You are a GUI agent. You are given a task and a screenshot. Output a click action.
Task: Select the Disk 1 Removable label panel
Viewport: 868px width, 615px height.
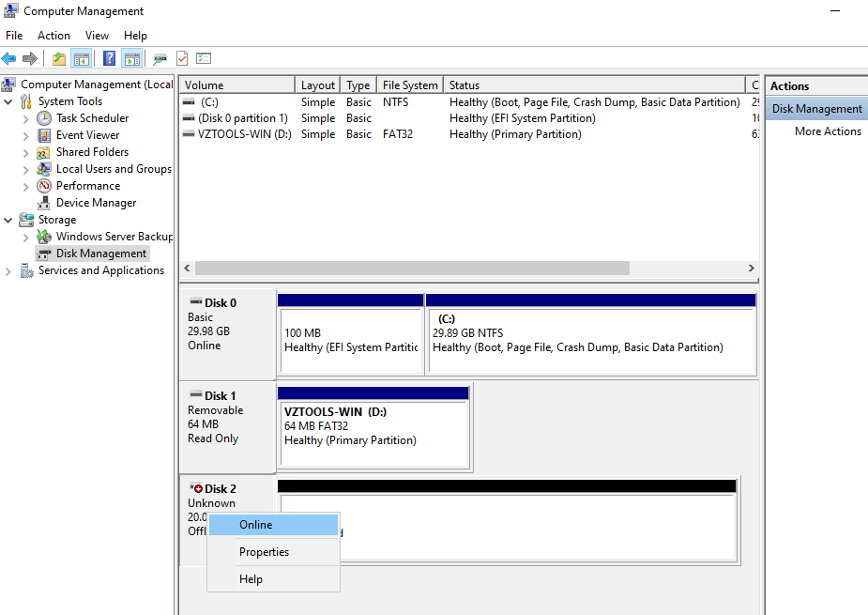click(227, 426)
